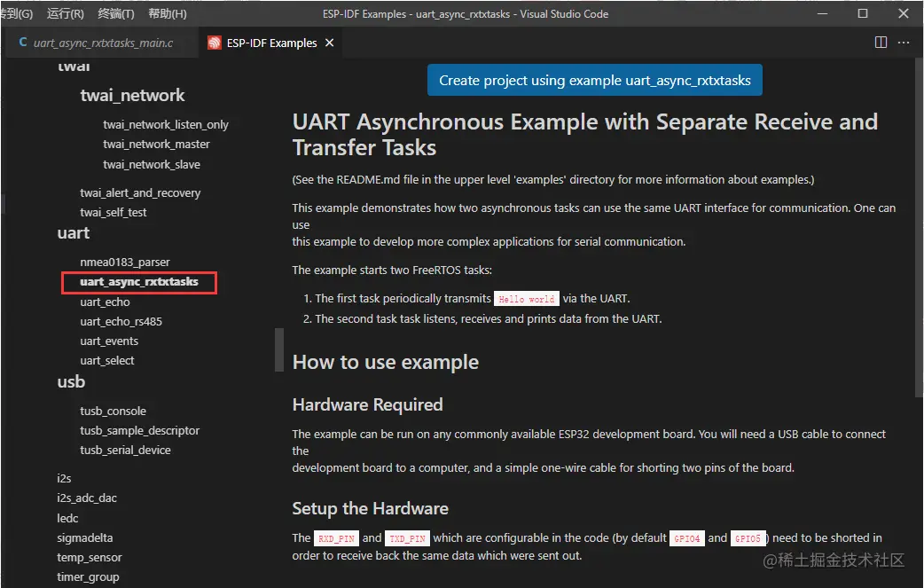Open the timer_group example
924x588 pixels.
coord(88,576)
